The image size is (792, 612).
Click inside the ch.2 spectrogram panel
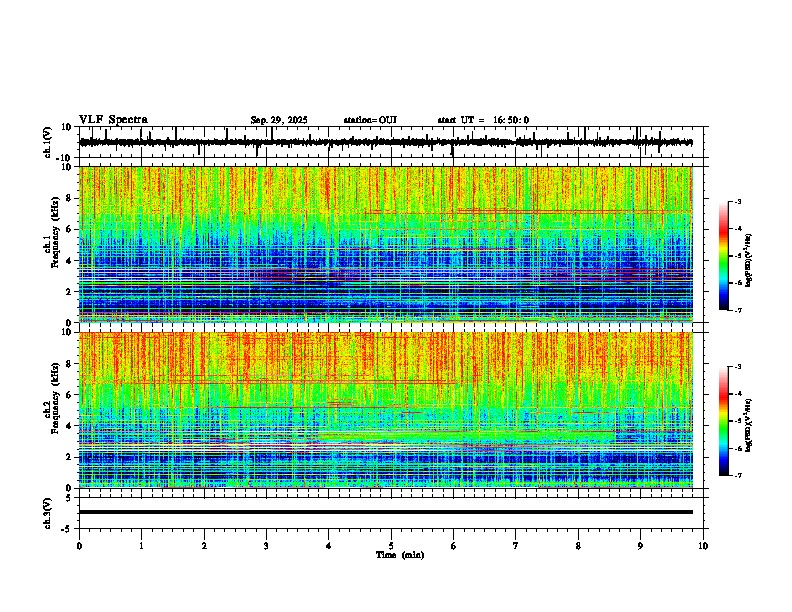coord(386,410)
